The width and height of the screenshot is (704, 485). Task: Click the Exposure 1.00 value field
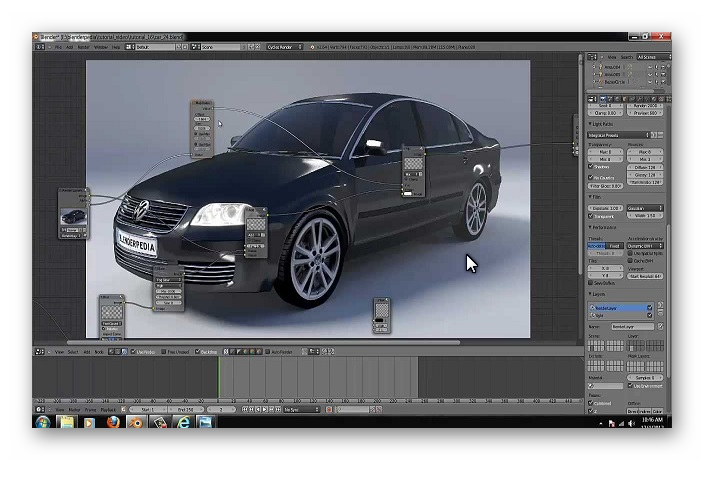click(605, 208)
